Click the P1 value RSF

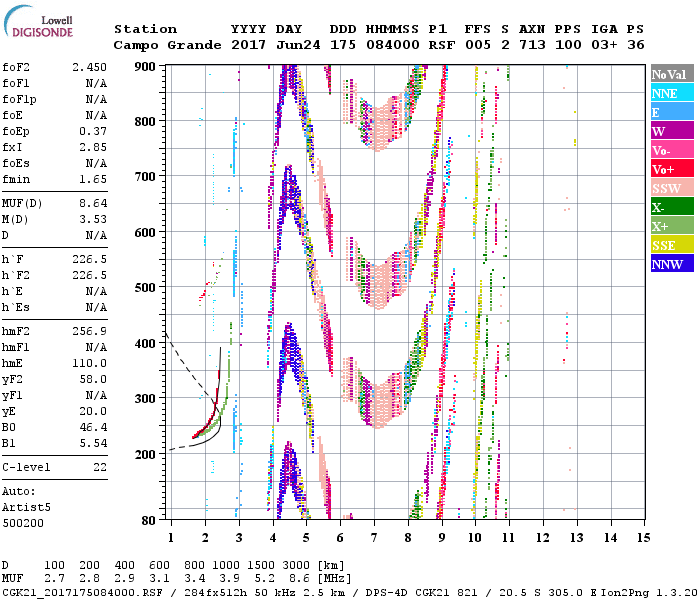[442, 45]
